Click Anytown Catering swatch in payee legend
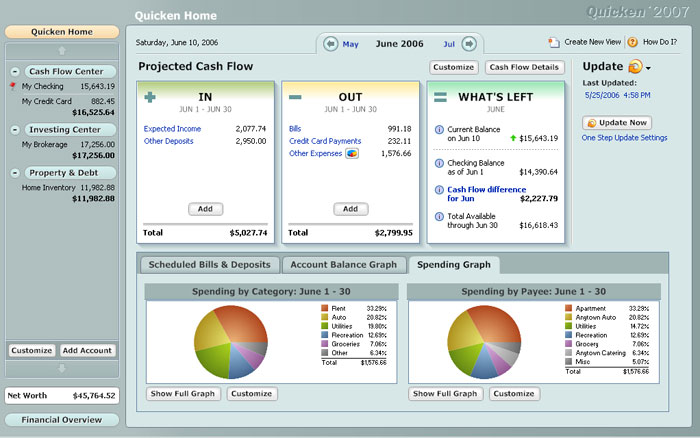Screen dimensions: 700x438 click(568, 353)
